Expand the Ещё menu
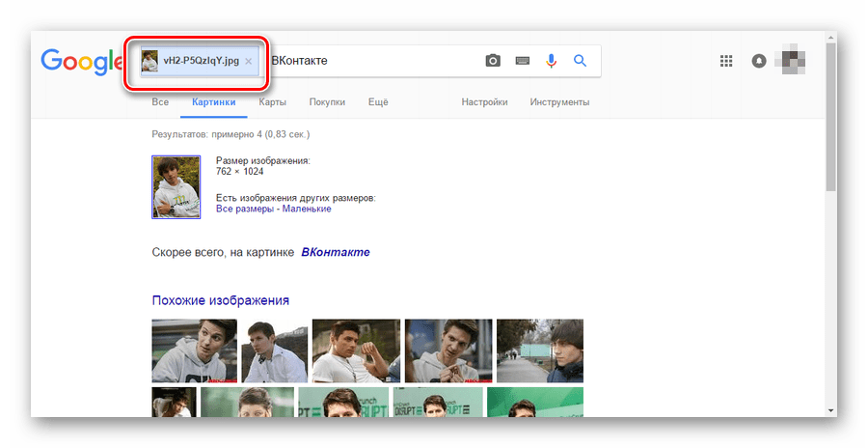 (x=378, y=102)
